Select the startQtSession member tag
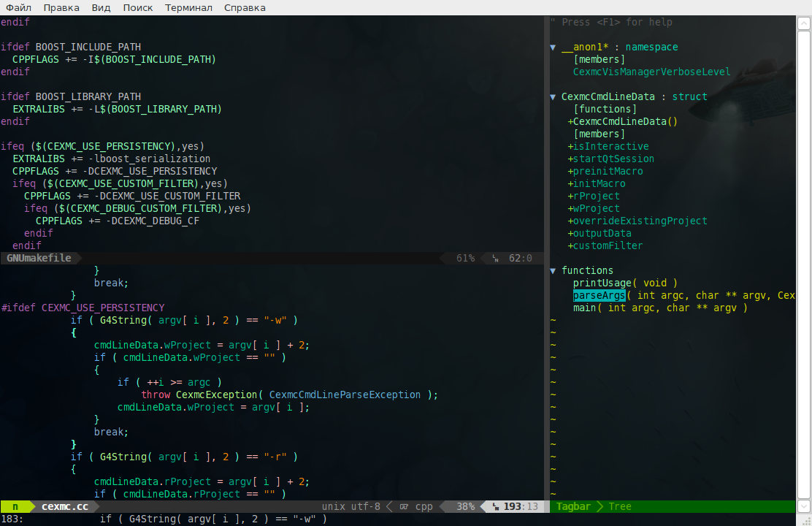 click(x=611, y=159)
